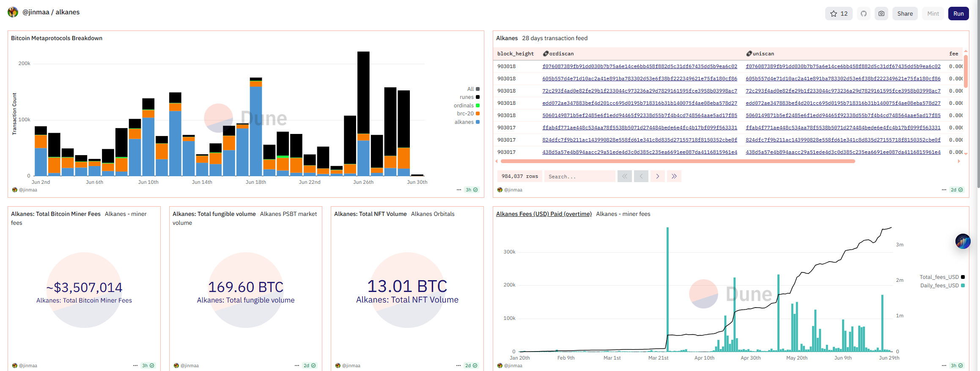Click the page vertical scrollbar
This screenshot has width=980, height=371.
(x=978, y=94)
